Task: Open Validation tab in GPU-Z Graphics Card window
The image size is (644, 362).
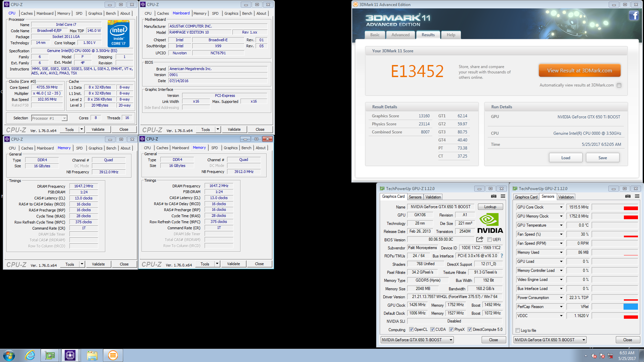Action: point(433,197)
